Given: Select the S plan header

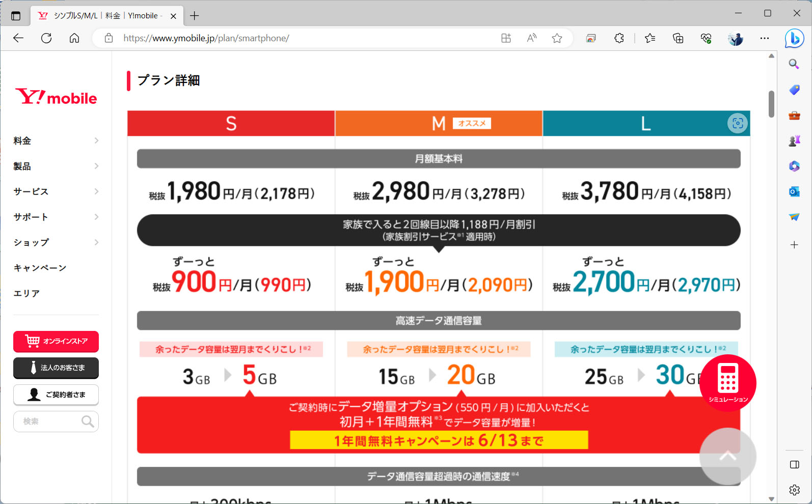Looking at the screenshot, I should [x=231, y=123].
